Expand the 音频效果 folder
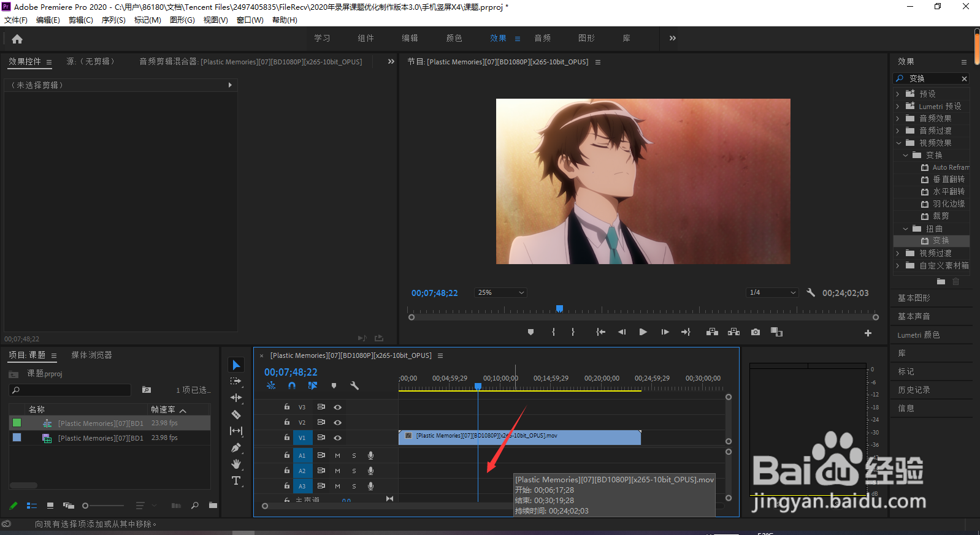The height and width of the screenshot is (535, 980). click(898, 118)
